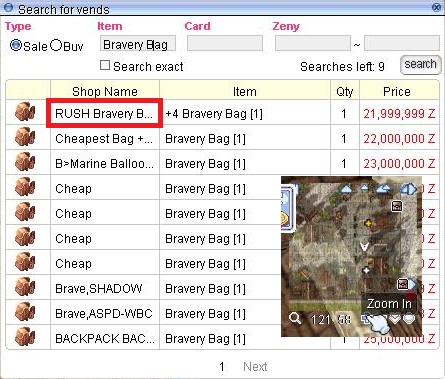Click the yellow cross marker on minimap

pos(368,223)
